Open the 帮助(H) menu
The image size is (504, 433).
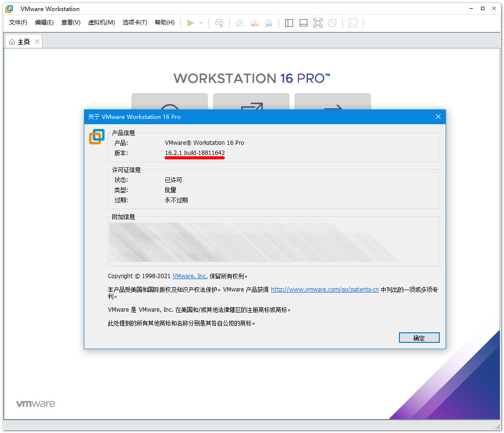pos(164,23)
